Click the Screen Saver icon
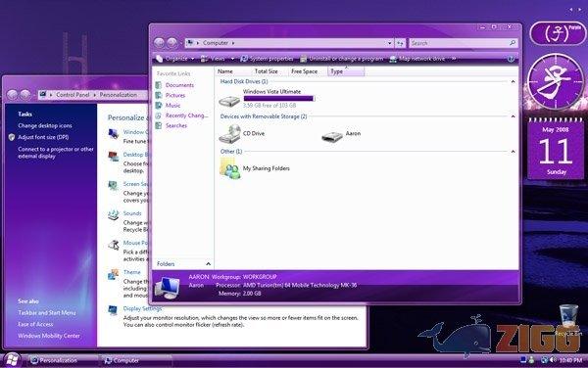 [x=113, y=185]
